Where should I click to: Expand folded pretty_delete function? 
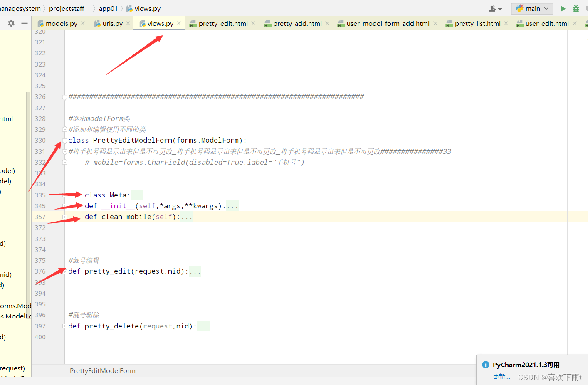(x=65, y=326)
